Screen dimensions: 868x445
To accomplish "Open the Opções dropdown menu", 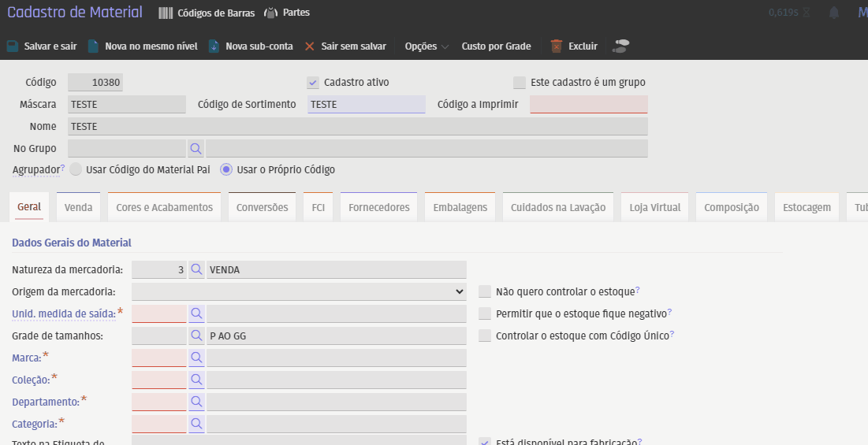I will [x=427, y=46].
